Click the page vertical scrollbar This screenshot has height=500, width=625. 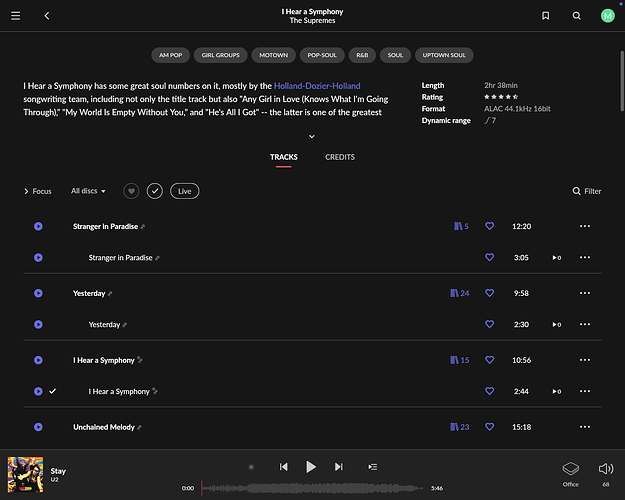622,81
